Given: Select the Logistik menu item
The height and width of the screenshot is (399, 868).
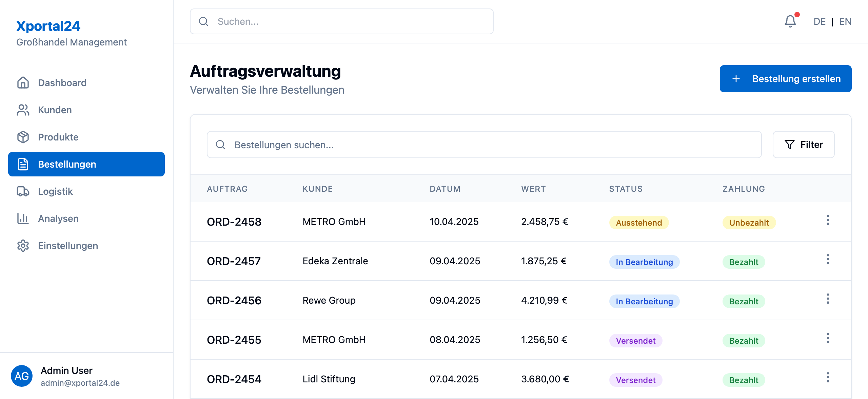Looking at the screenshot, I should click(x=86, y=191).
